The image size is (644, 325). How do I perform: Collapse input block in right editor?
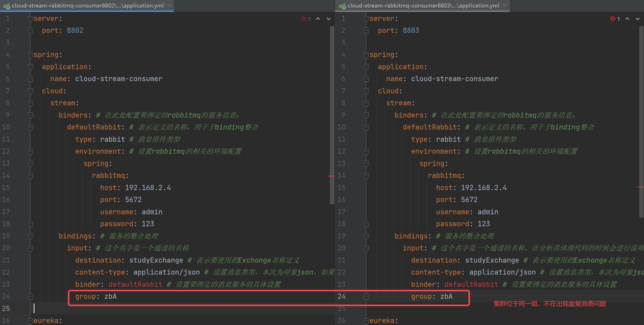(366, 248)
